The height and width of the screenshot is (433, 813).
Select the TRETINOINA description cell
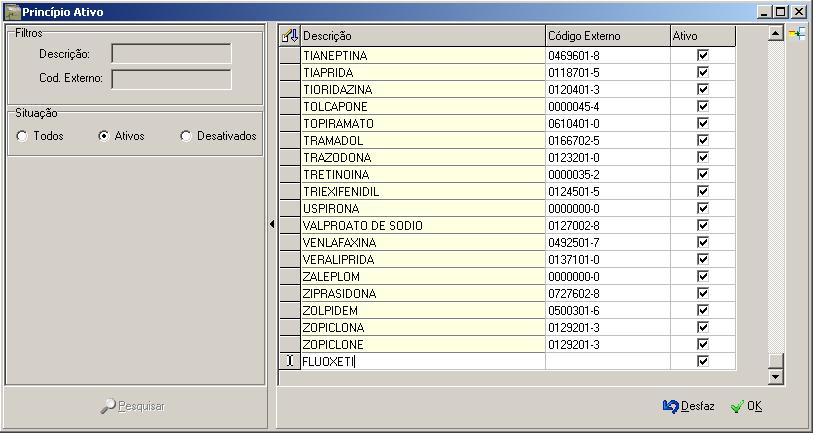click(x=423, y=175)
